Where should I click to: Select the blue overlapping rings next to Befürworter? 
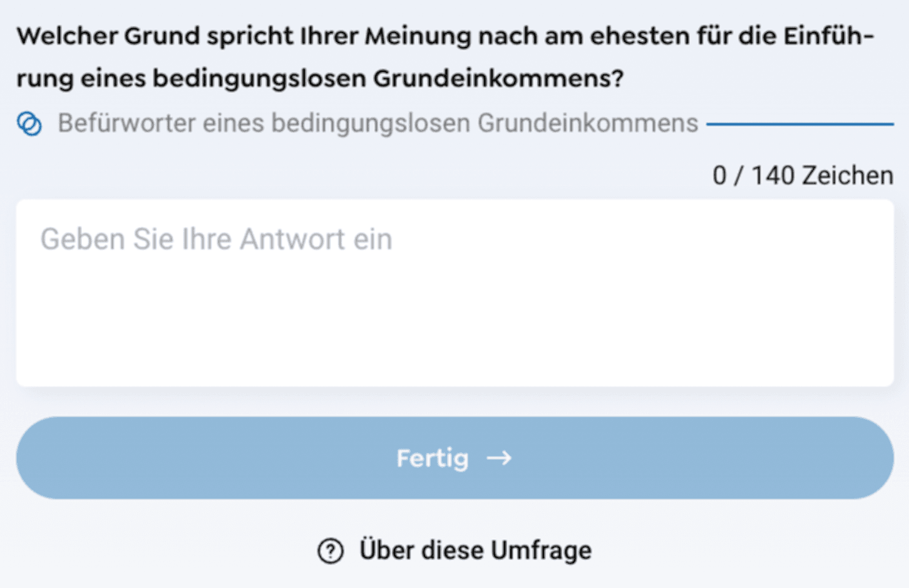point(28,123)
